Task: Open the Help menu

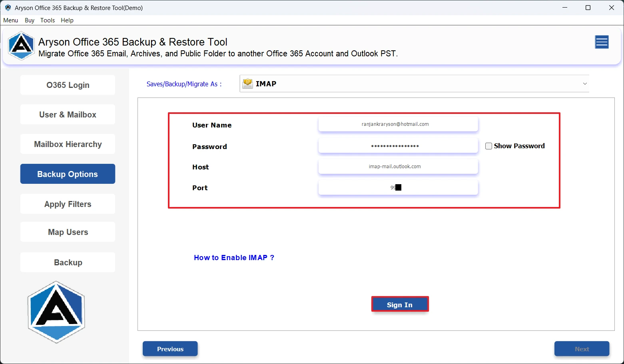Action: [67, 20]
